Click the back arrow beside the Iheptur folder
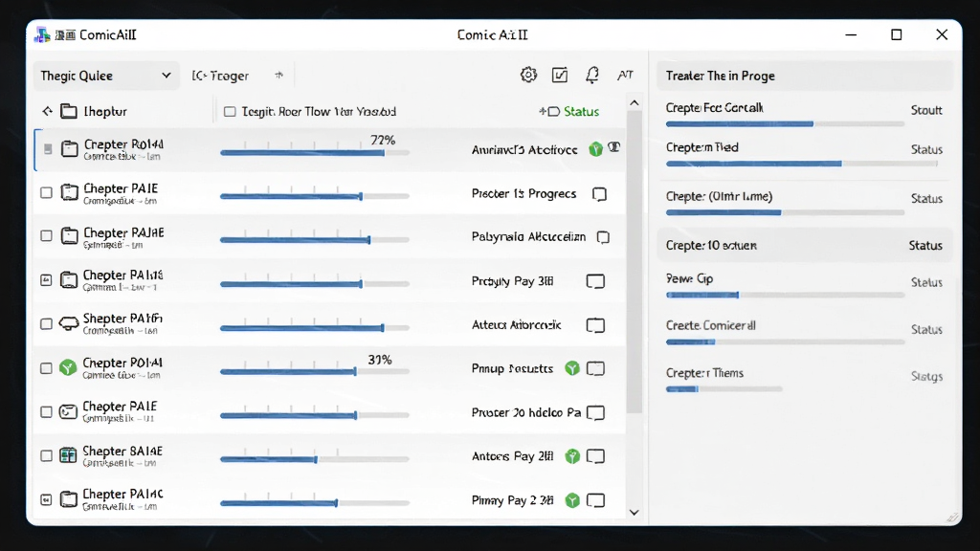 48,111
